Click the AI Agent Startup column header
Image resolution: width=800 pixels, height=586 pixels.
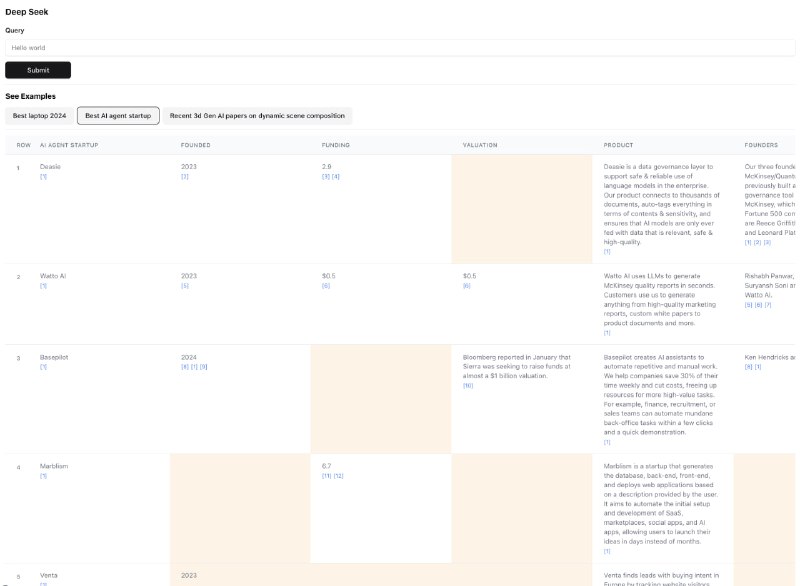coord(69,145)
